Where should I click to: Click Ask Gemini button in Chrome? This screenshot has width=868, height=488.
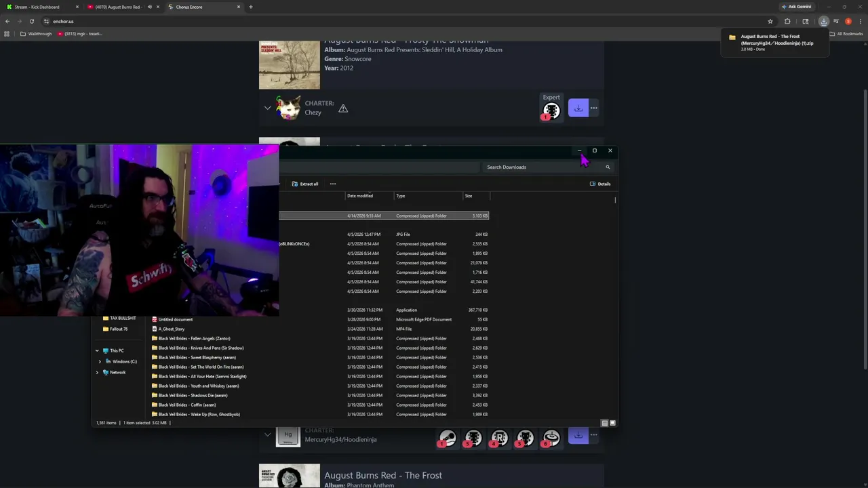[796, 7]
